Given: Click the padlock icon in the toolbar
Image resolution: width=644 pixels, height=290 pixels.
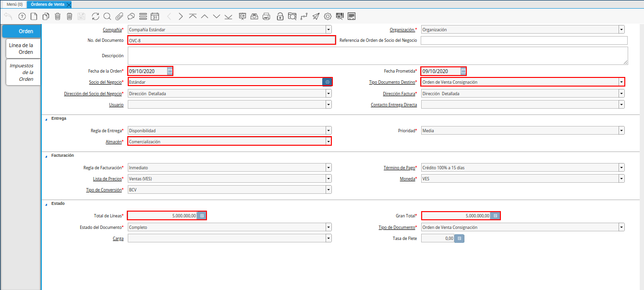Looking at the screenshot, I should (280, 16).
